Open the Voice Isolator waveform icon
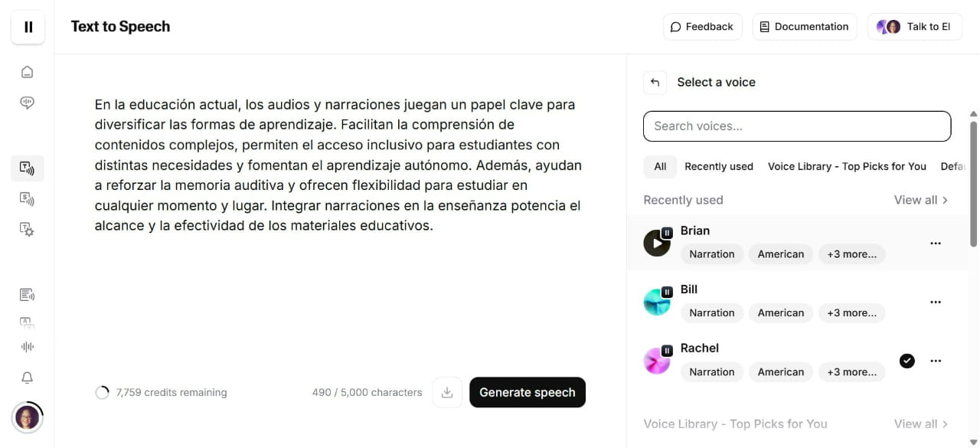 coord(28,346)
